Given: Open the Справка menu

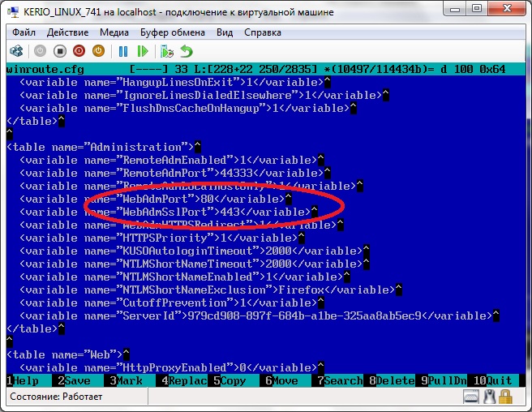Looking at the screenshot, I should (262, 32).
